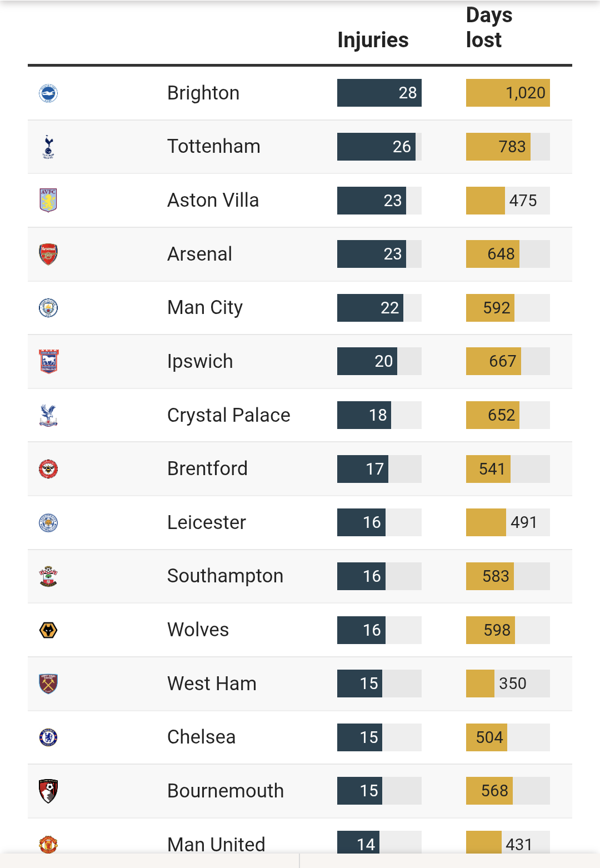Select the Man City crest icon

point(48,308)
